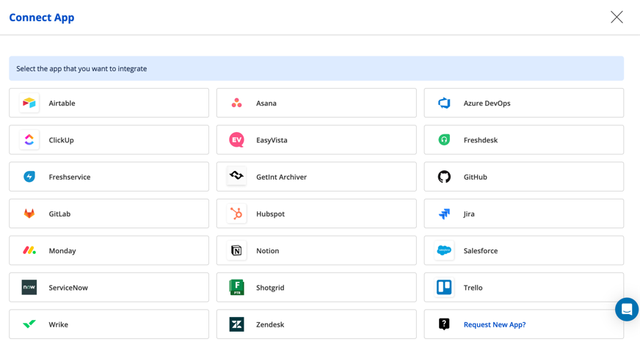
Task: Select the Freshservice app tile
Action: (109, 177)
